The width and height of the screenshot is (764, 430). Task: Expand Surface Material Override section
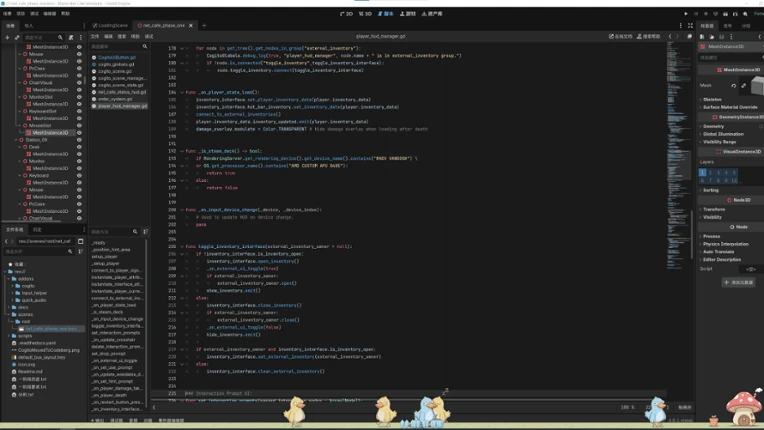[x=730, y=107]
